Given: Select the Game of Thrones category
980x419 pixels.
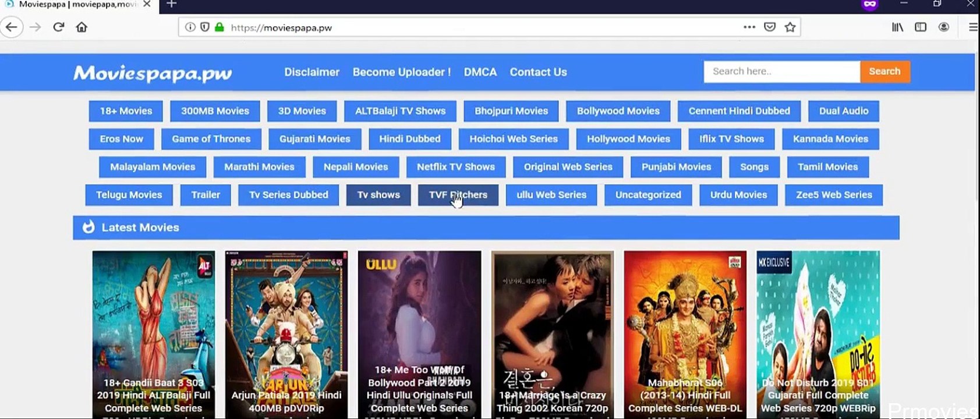Looking at the screenshot, I should pyautogui.click(x=211, y=139).
